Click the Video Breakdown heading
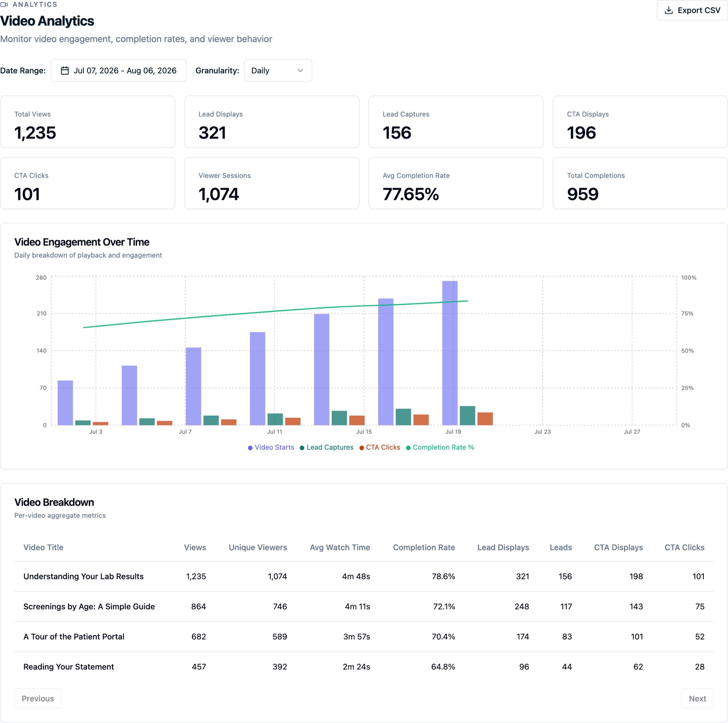 (54, 502)
